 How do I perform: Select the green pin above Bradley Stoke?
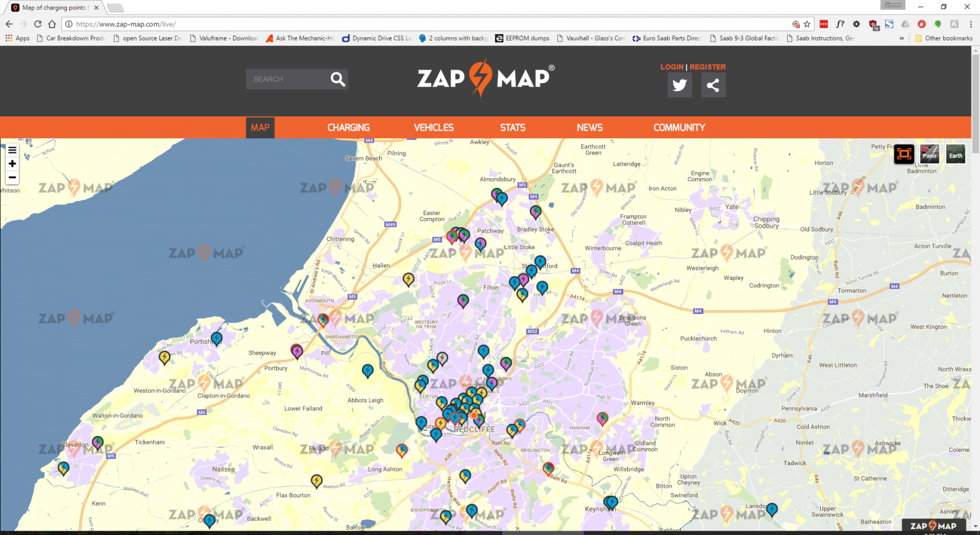click(536, 212)
